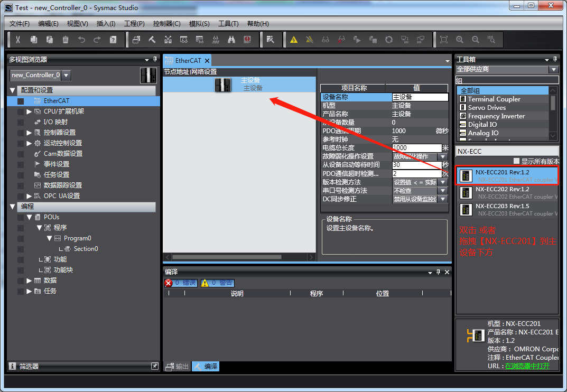Expand the CPU/扩展机架 tree node
Screen dimensions: 567x392
[x=29, y=111]
